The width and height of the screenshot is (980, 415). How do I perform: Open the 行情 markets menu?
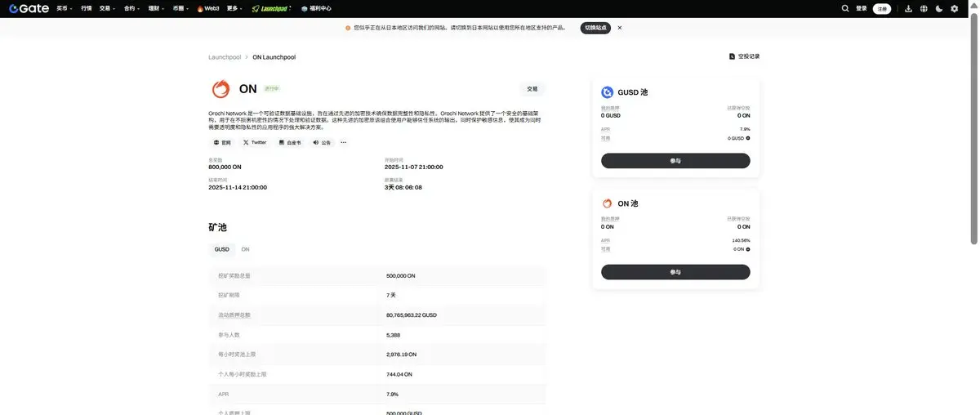pos(87,8)
